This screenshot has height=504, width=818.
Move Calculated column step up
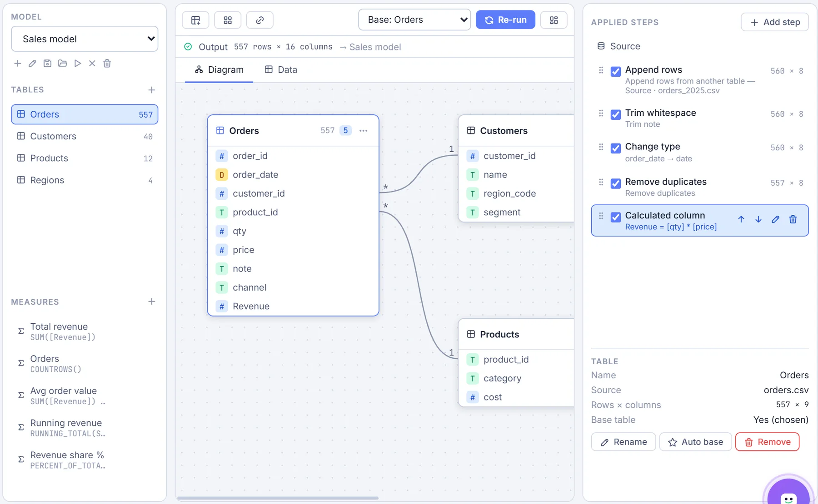pos(741,219)
